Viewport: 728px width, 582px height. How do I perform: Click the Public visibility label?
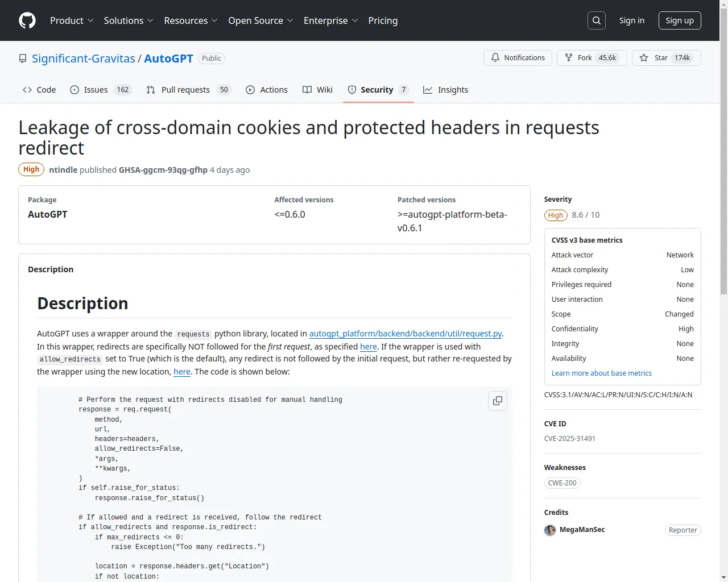[212, 59]
